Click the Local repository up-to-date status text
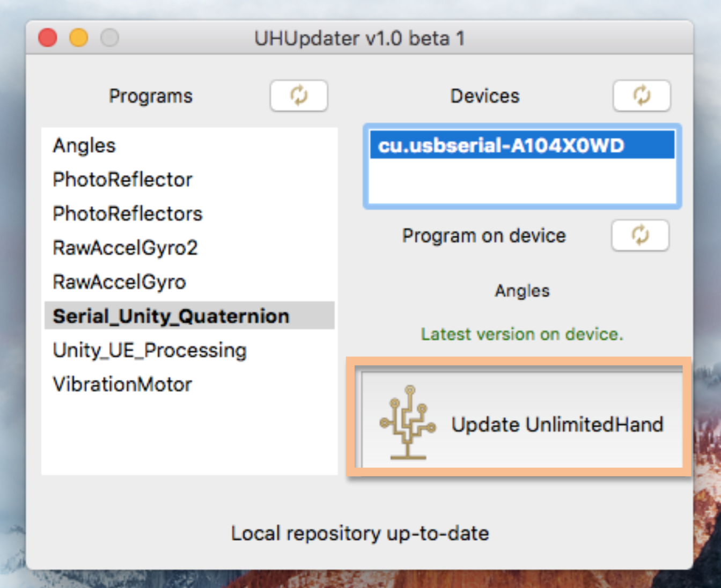721x588 pixels. (360, 533)
